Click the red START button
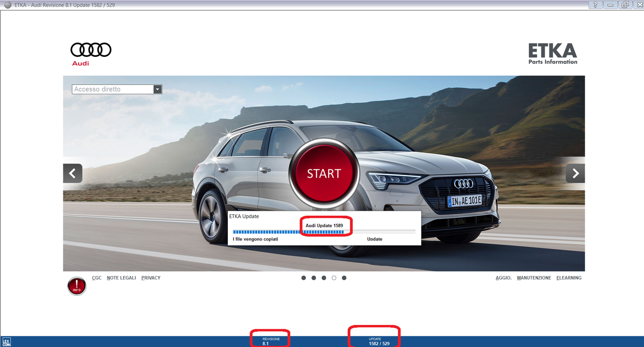Image resolution: width=644 pixels, height=347 pixels. pos(324,173)
